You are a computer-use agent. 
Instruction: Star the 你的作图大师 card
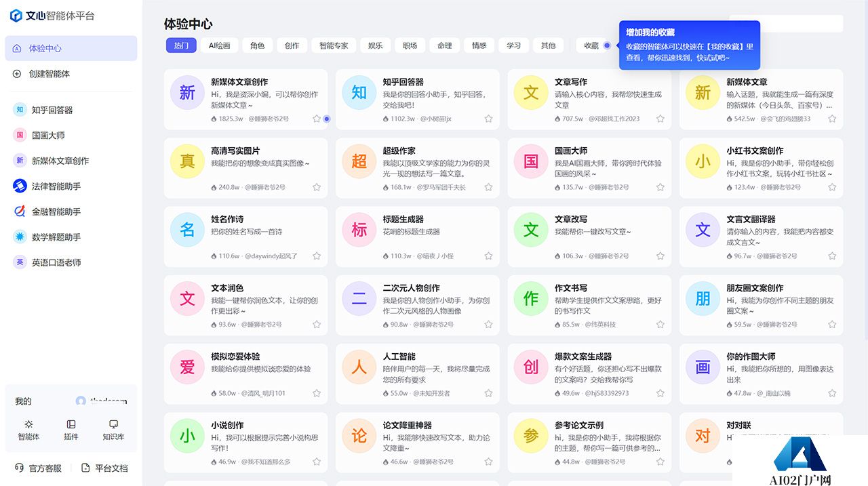tap(832, 393)
